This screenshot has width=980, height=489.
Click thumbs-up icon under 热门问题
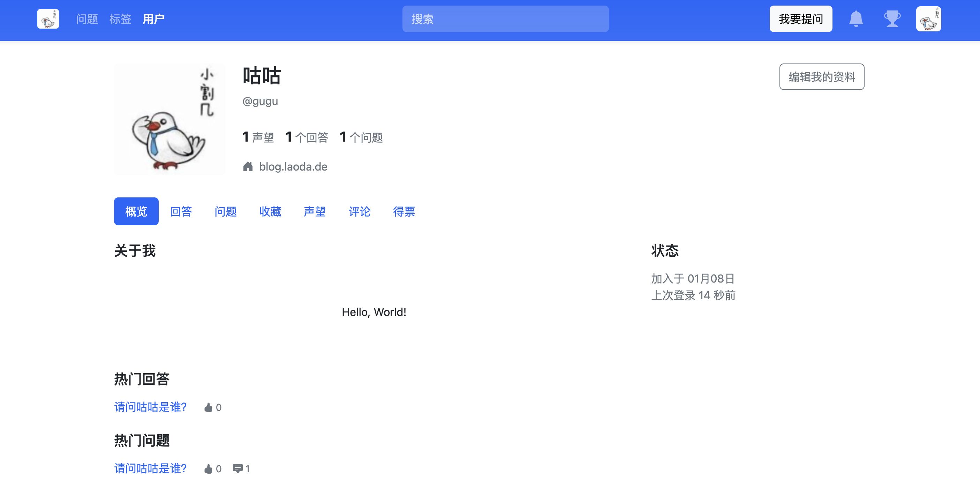[208, 469]
